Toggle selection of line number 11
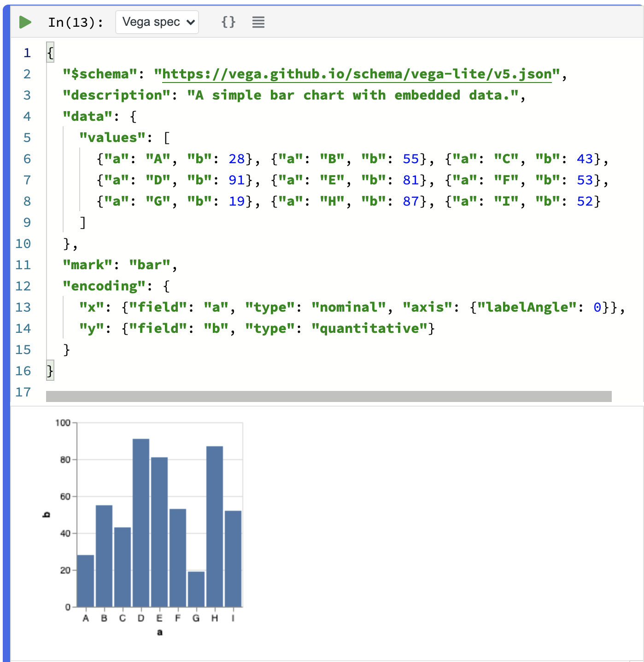This screenshot has height=662, width=644. coord(24,265)
